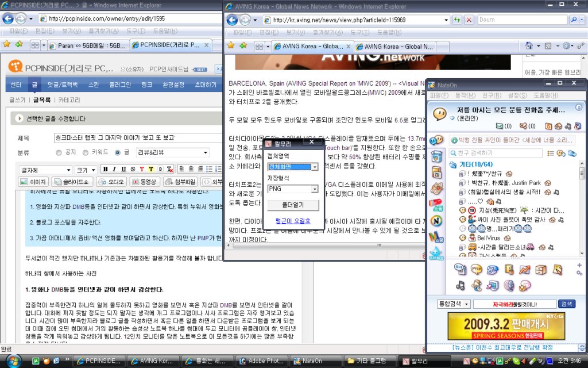Image resolution: width=588 pixels, height=368 pixels.
Task: Click the remove formatting icon in editor
Action: [x=169, y=170]
